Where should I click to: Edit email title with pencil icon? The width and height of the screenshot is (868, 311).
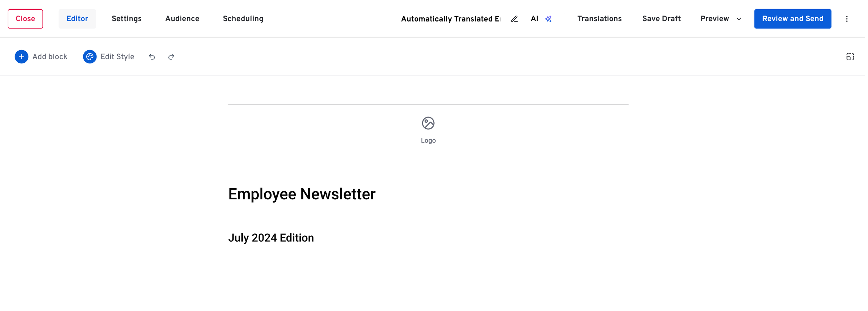point(514,19)
